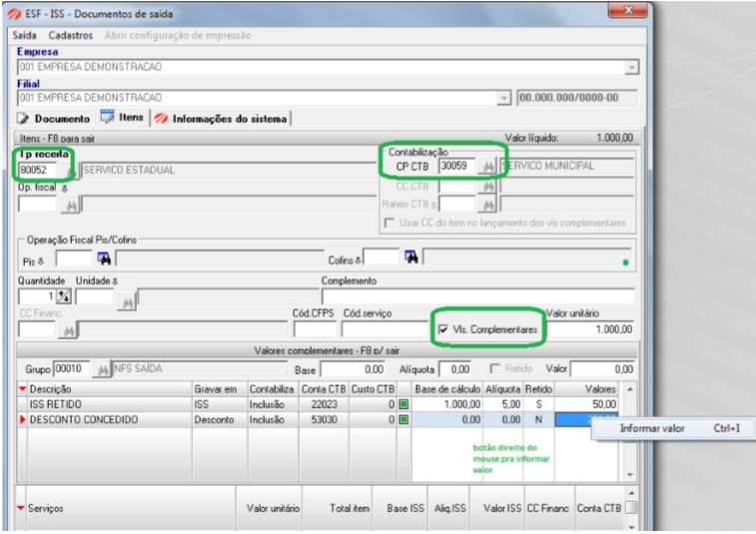This screenshot has height=534, width=756.
Task: Click the Quantidade calculator icon
Action: pyautogui.click(x=64, y=295)
